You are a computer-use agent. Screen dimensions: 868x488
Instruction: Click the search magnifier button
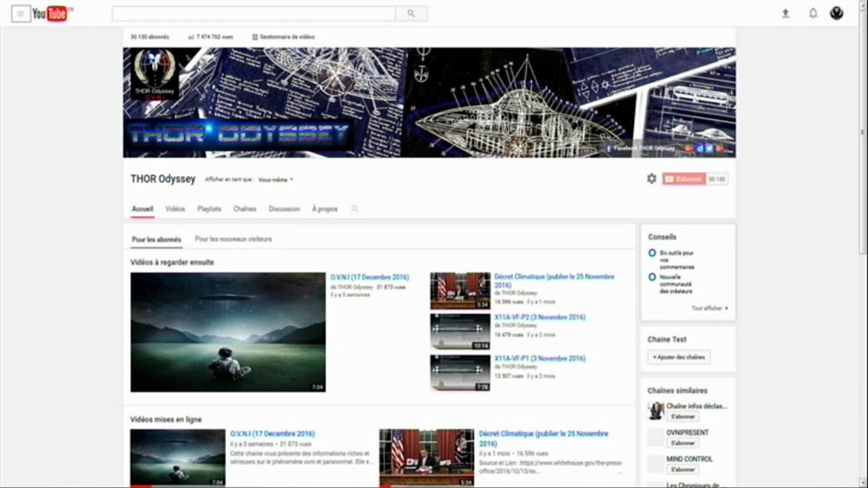411,14
